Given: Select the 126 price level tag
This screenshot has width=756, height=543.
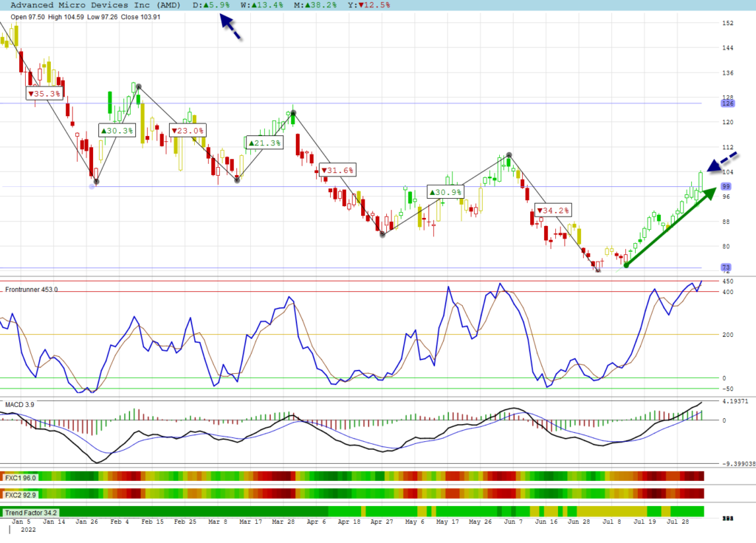Looking at the screenshot, I should pyautogui.click(x=727, y=103).
